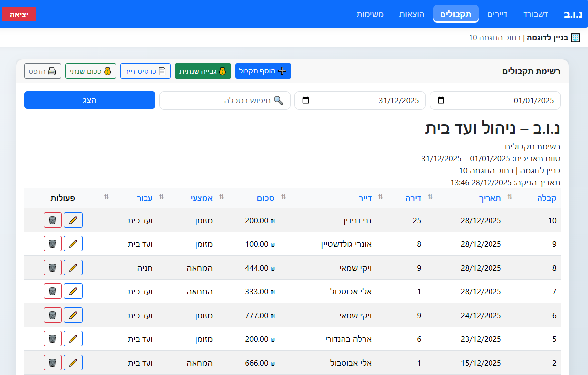588x375 pixels.
Task: Delete Eli Abutbul's 666.00 receipt via trash icon
Action: [52, 362]
